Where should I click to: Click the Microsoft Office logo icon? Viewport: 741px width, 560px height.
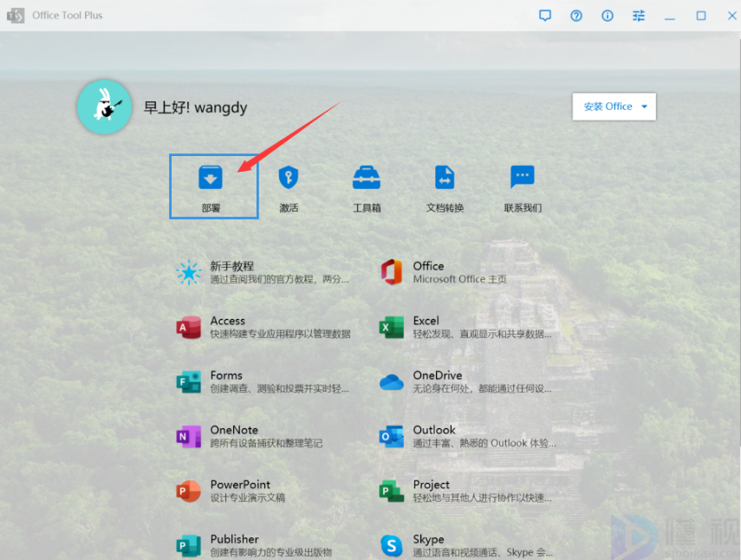(x=392, y=272)
